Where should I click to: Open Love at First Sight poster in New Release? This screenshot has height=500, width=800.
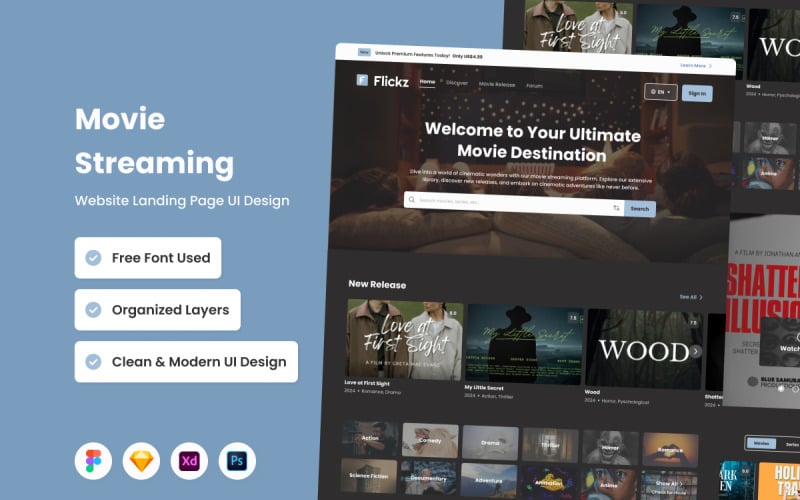tap(405, 339)
